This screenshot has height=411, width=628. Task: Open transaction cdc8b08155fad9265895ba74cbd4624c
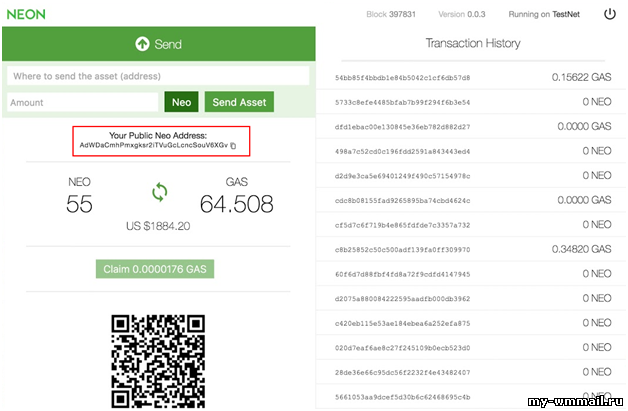(x=403, y=201)
